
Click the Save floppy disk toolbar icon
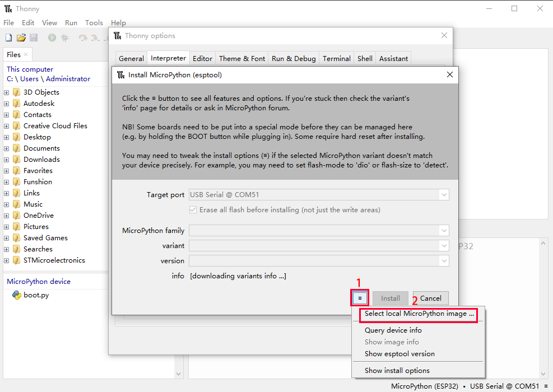tap(34, 38)
